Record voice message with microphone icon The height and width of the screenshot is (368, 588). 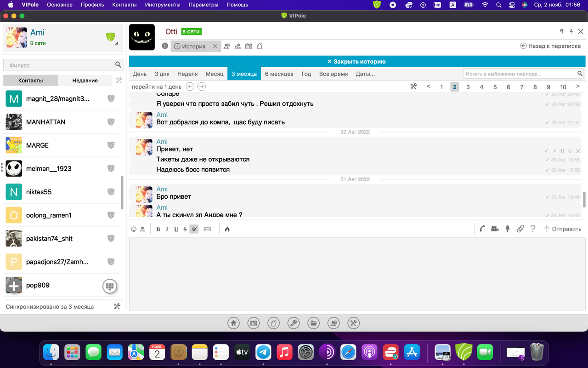[x=508, y=229]
